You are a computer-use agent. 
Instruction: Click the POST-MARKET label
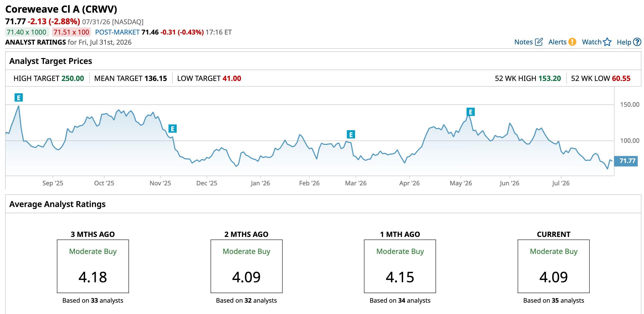pos(117,32)
